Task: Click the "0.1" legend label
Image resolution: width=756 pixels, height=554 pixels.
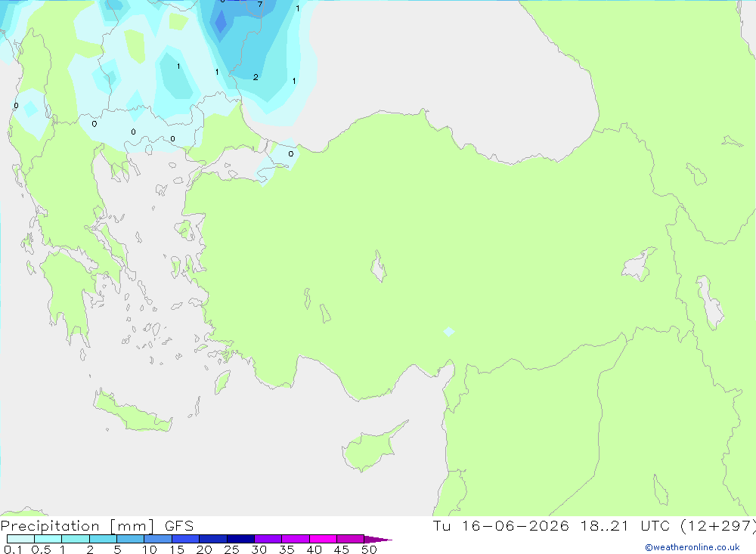Action: [x=13, y=549]
